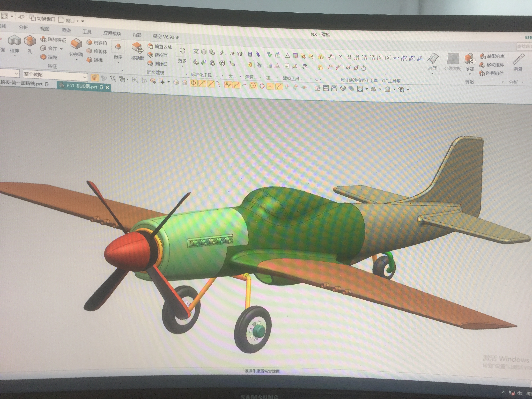Open the 渲染 ribbon tab
Image resolution: width=532 pixels, height=399 pixels.
pos(66,30)
